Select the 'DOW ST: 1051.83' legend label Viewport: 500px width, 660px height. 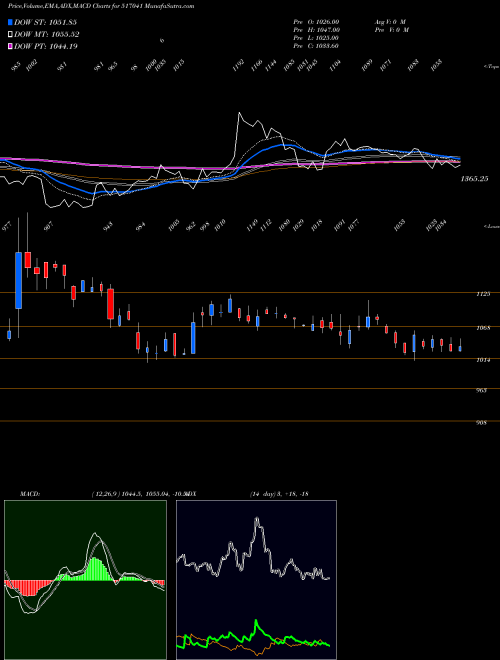[45, 22]
